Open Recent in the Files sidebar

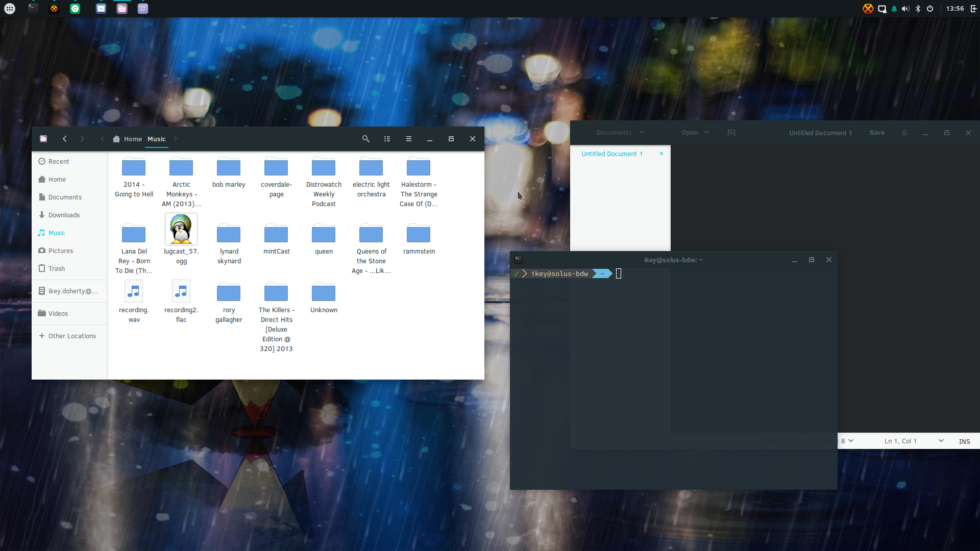(69, 161)
